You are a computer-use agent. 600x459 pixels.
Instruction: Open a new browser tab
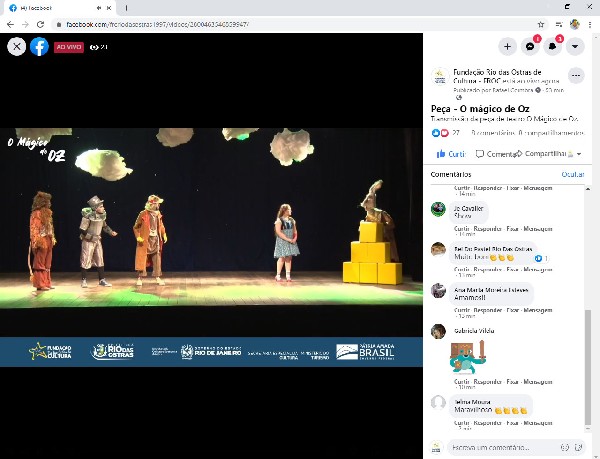tap(126, 8)
